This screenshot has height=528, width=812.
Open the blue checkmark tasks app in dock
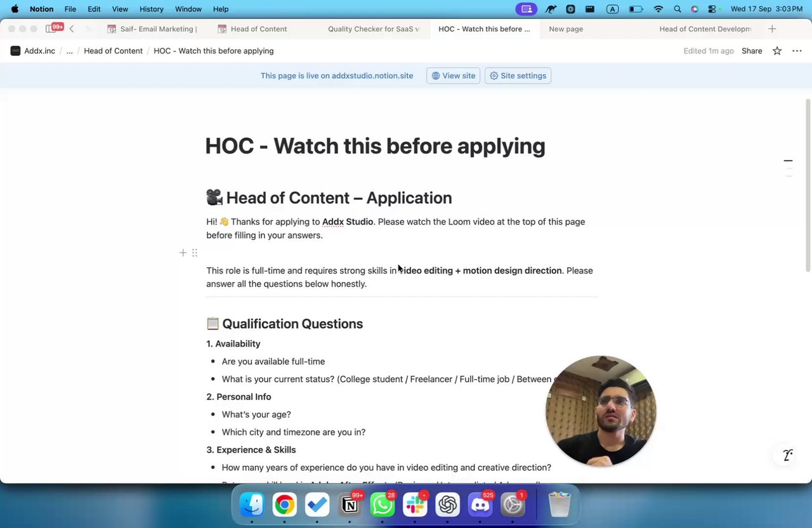click(317, 505)
